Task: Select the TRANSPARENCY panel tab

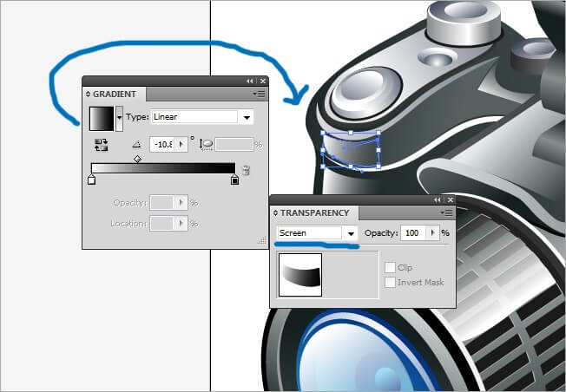Action: pyautogui.click(x=314, y=212)
